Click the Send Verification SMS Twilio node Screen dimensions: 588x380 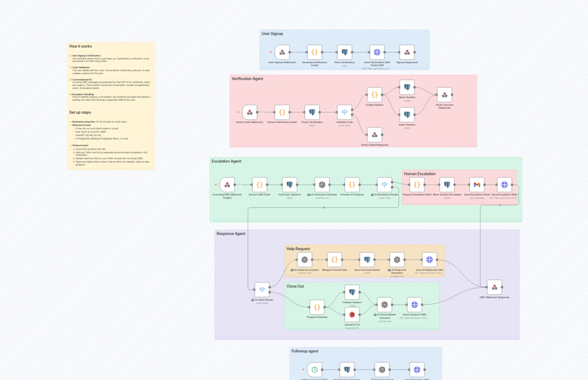click(377, 52)
